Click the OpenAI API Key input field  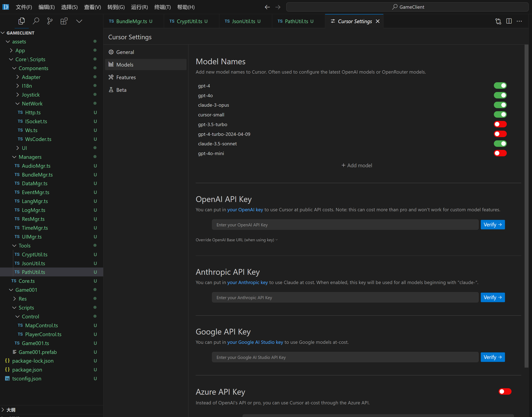click(345, 225)
